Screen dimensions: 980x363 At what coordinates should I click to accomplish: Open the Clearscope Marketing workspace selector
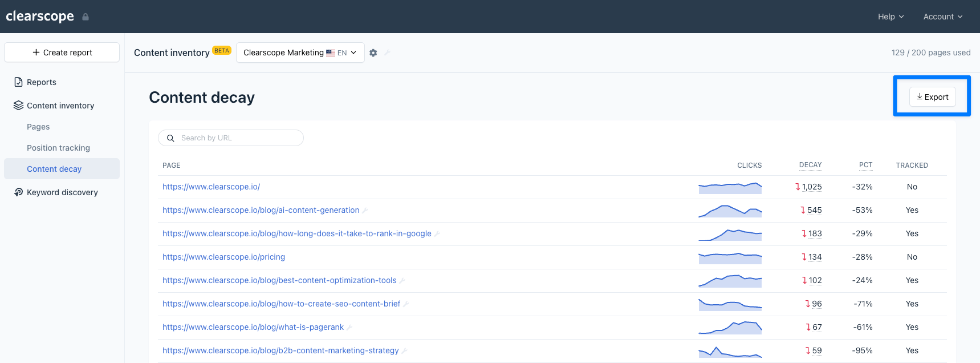[300, 53]
